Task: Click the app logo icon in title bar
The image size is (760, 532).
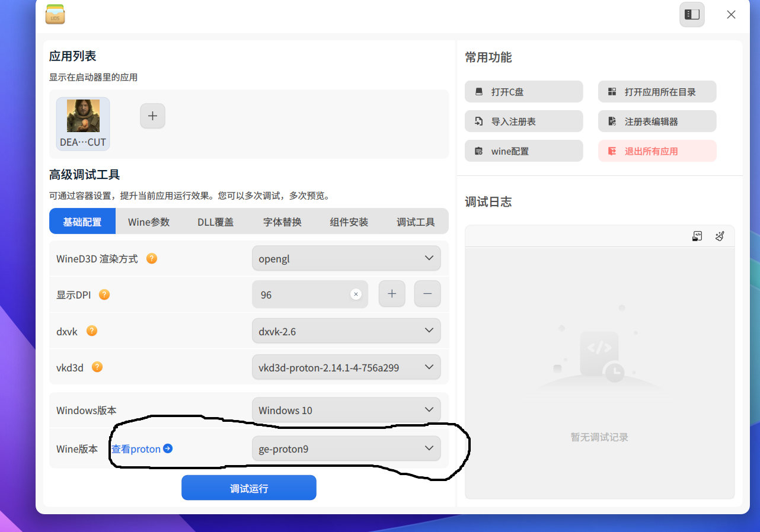Action: tap(55, 14)
